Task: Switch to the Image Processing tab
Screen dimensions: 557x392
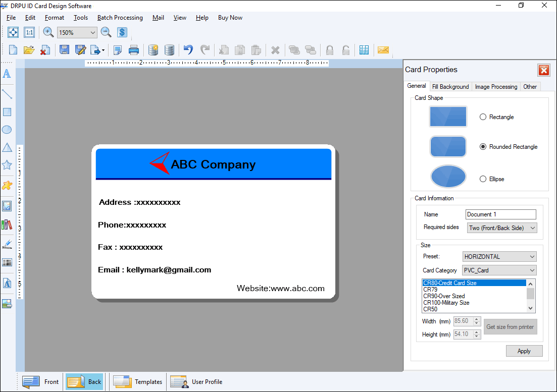Action: 496,87
